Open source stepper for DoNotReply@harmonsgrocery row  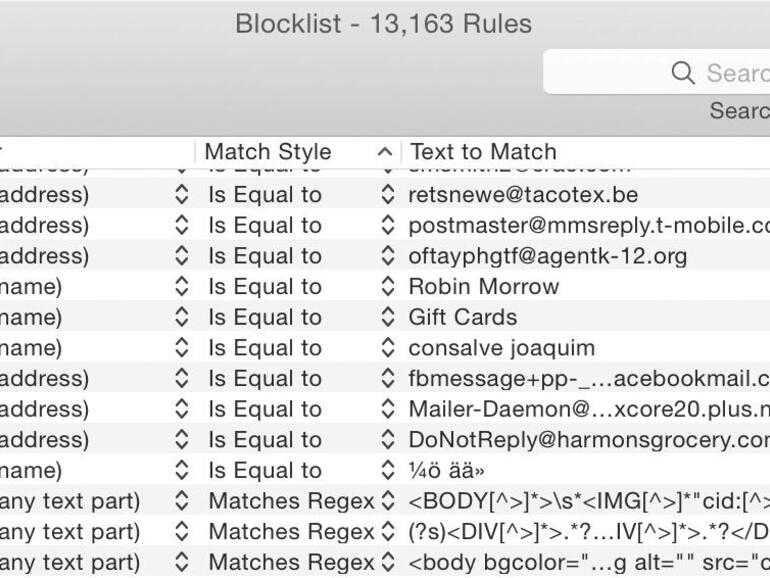tap(181, 441)
